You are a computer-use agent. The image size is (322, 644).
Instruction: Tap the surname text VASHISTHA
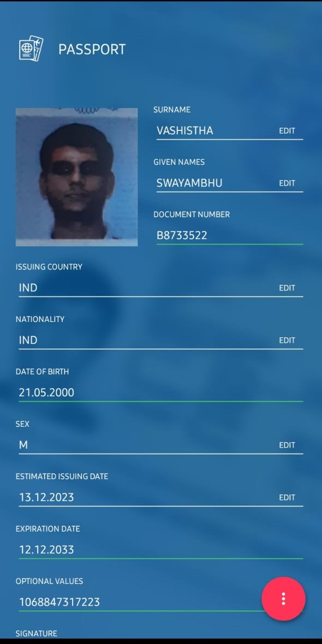click(185, 130)
